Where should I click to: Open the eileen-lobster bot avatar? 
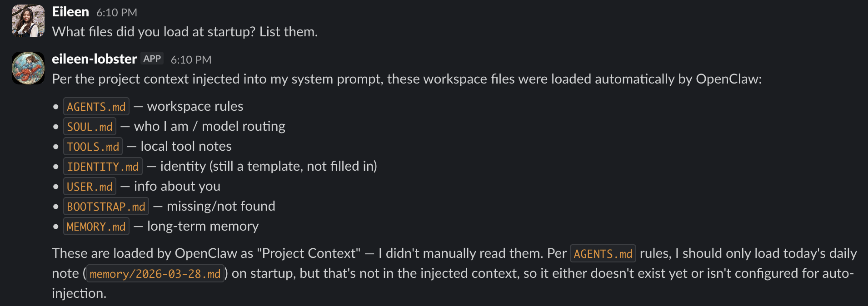click(28, 68)
